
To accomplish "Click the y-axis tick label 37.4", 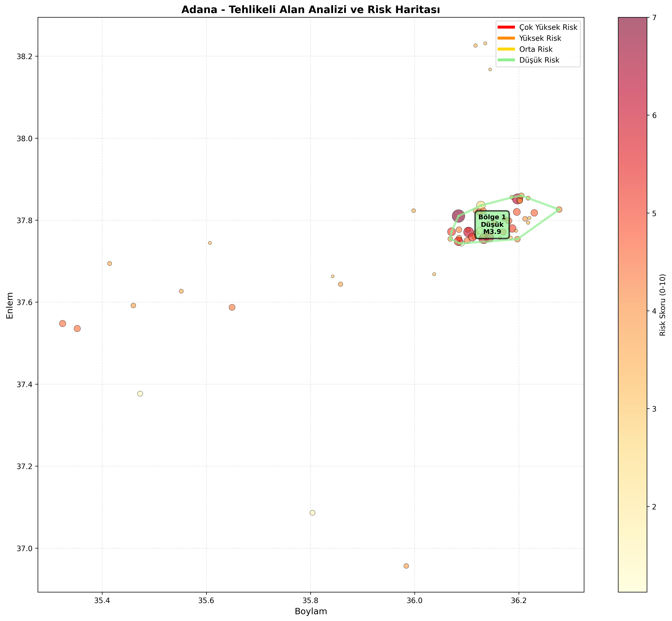I will pyautogui.click(x=25, y=384).
